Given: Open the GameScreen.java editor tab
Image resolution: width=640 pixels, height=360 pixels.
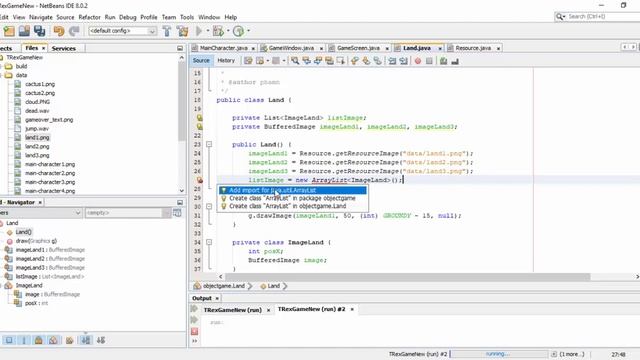Looking at the screenshot, I should (358, 48).
